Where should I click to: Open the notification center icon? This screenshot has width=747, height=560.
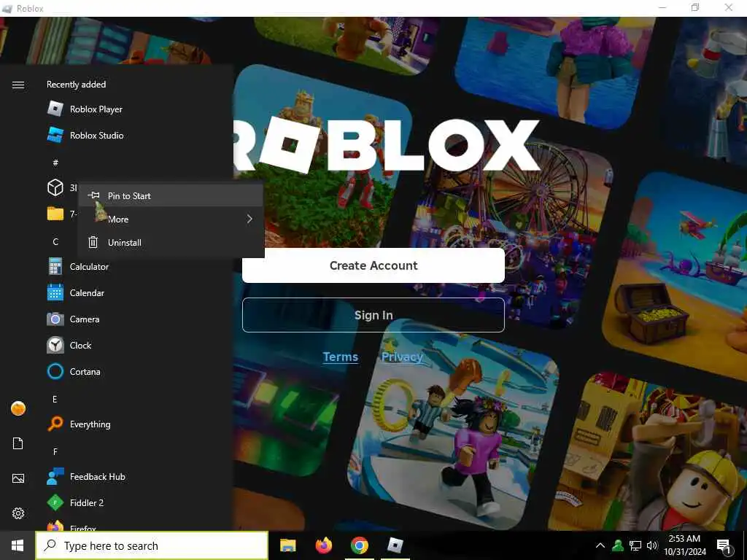coord(724,546)
